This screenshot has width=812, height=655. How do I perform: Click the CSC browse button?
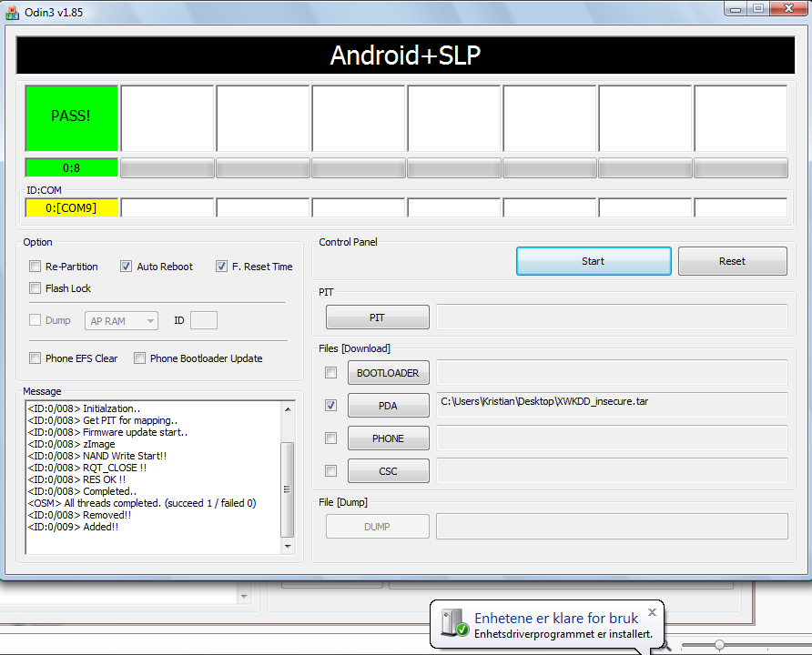point(389,471)
